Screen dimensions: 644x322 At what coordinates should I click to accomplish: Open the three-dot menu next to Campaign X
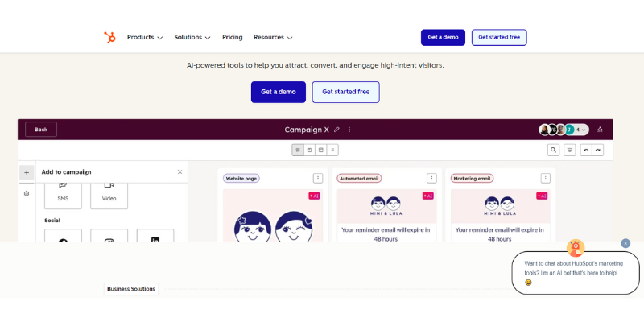349,130
